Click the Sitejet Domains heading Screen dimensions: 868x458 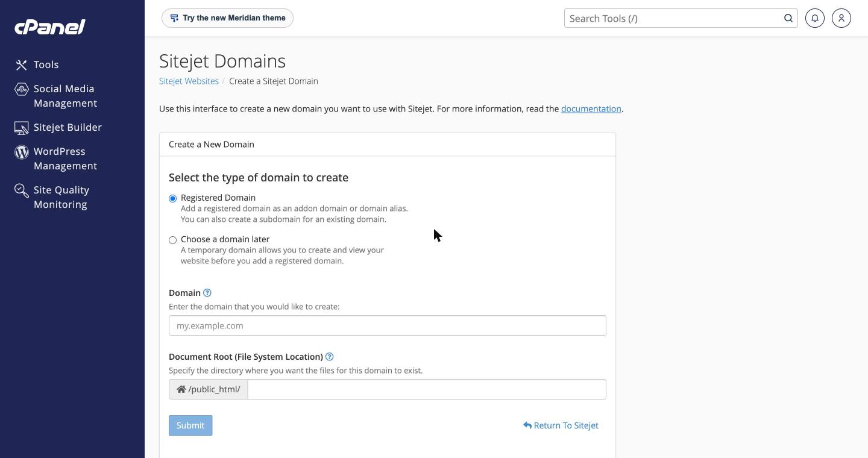(x=222, y=61)
